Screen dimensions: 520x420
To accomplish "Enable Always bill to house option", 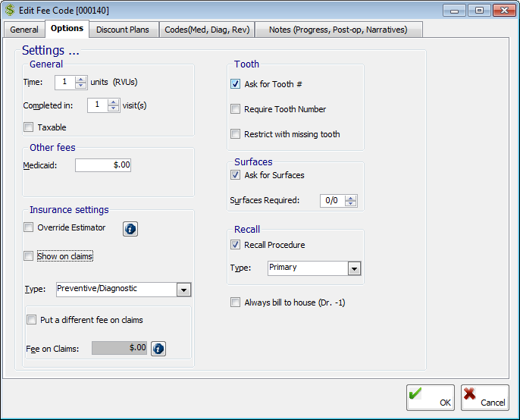I will tap(236, 302).
